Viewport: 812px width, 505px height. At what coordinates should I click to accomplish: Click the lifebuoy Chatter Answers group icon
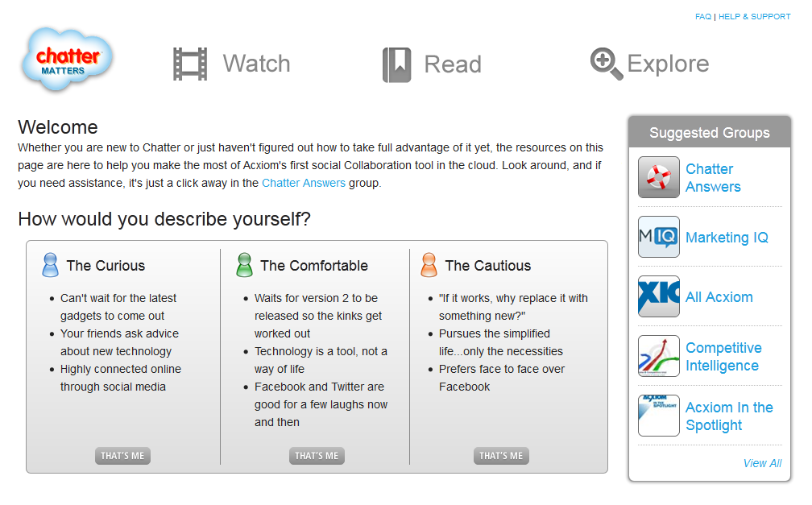click(x=659, y=177)
